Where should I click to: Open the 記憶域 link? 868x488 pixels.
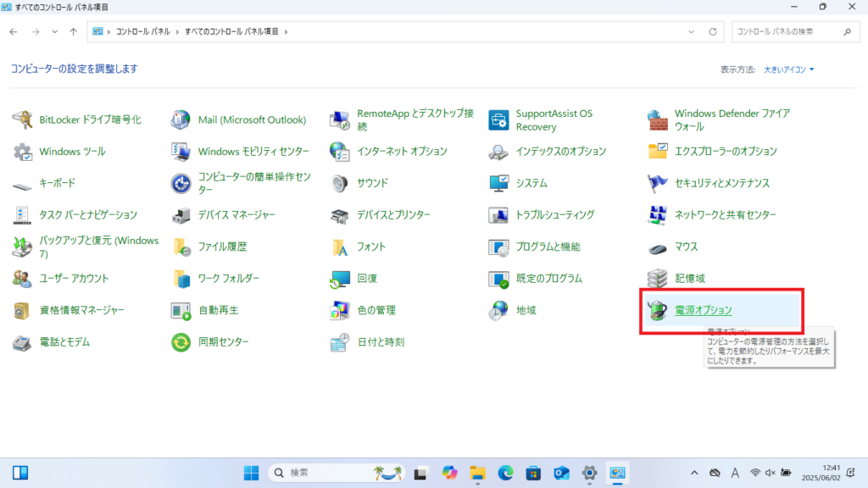tap(690, 279)
